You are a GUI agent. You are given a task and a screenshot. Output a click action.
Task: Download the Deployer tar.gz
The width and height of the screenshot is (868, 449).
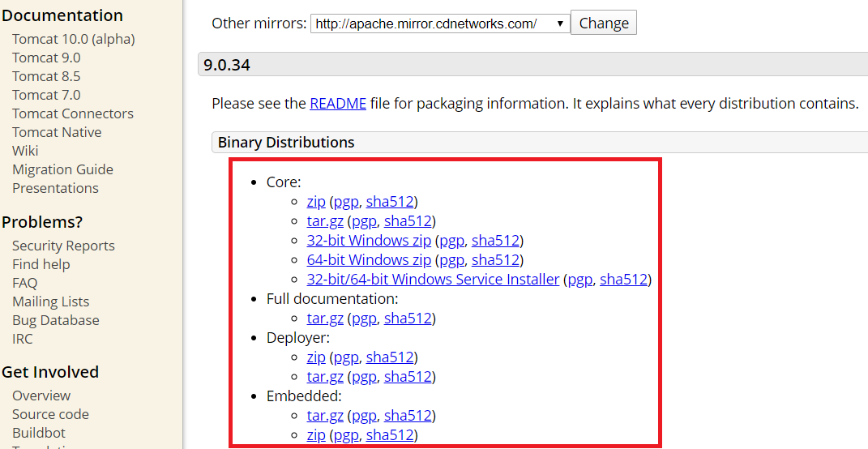pyautogui.click(x=325, y=377)
